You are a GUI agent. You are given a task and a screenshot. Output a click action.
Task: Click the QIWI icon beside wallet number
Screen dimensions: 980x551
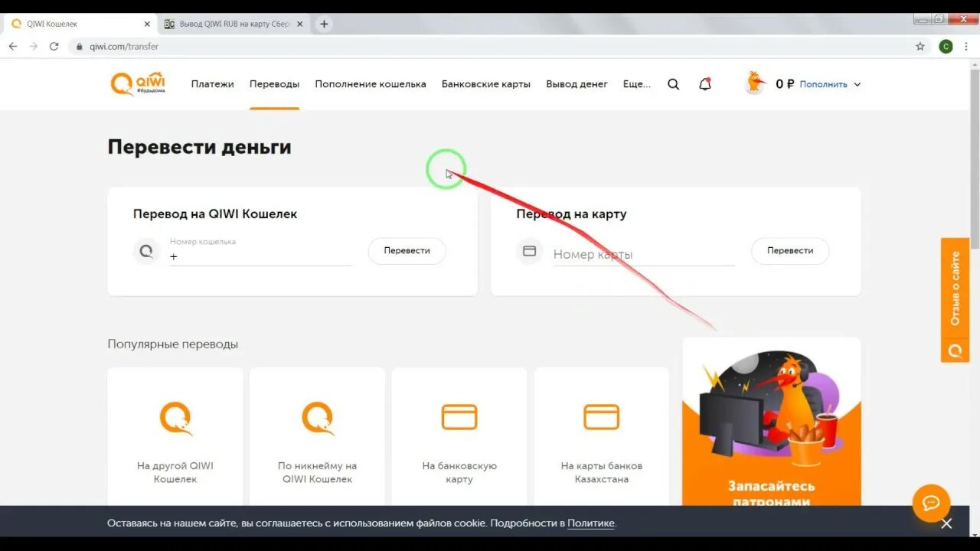point(146,251)
